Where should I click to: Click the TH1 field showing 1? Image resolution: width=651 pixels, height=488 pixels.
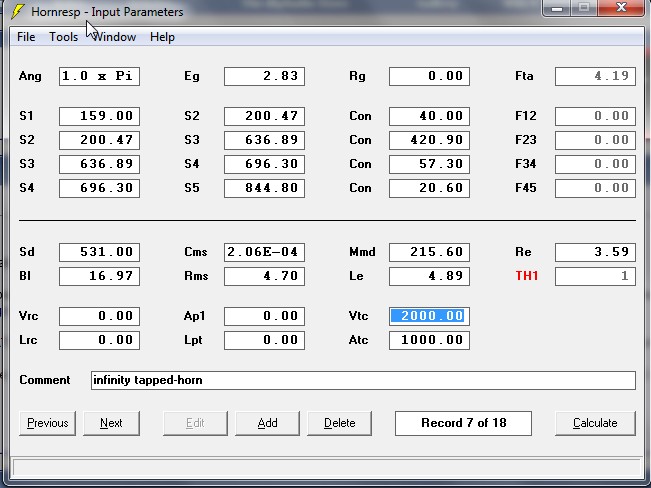[x=595, y=276]
